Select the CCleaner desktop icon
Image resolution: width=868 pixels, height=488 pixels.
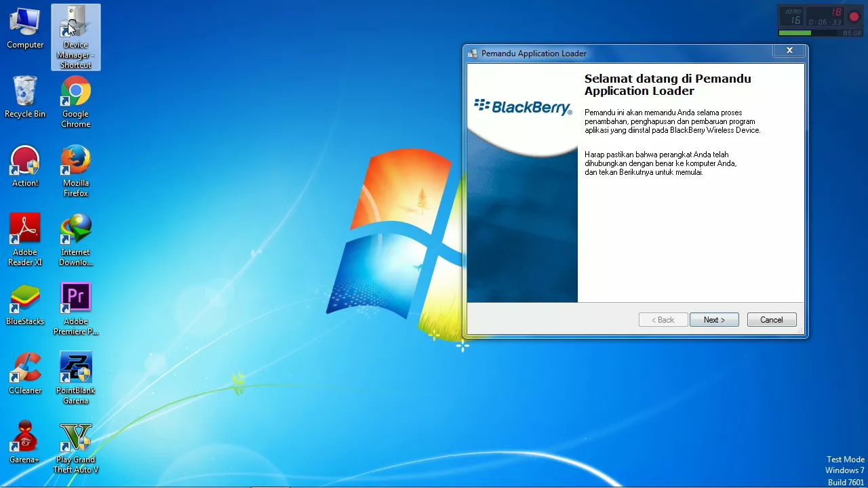coord(25,373)
